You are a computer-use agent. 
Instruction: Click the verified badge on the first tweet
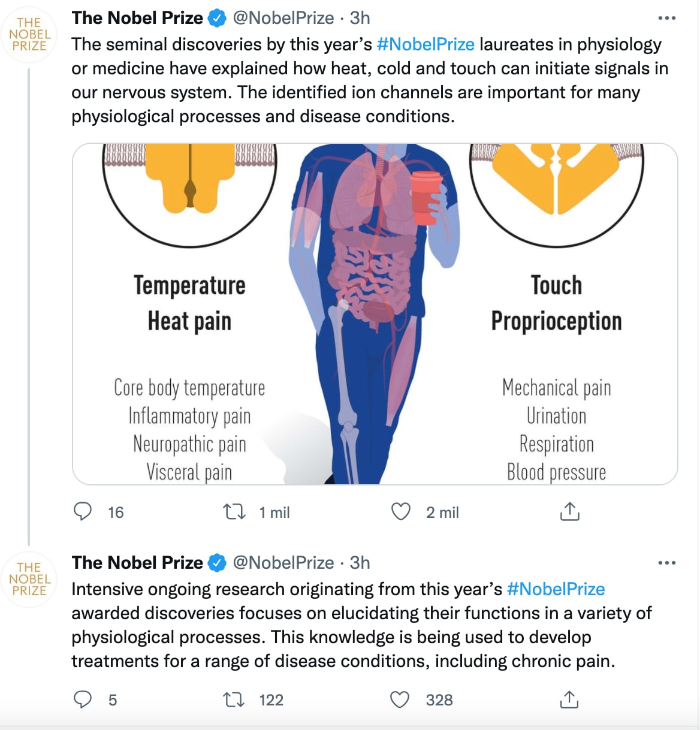(x=216, y=19)
